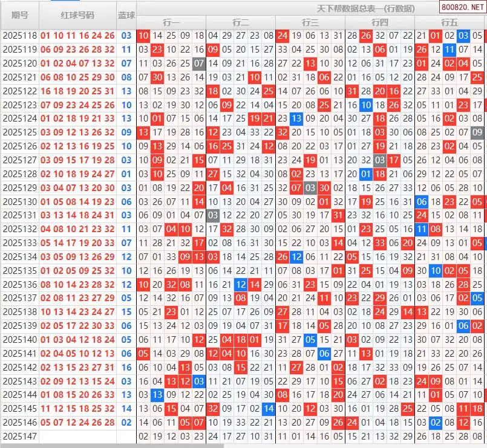
Task: Click red ball numbers of period 2025130
Action: [x=77, y=202]
